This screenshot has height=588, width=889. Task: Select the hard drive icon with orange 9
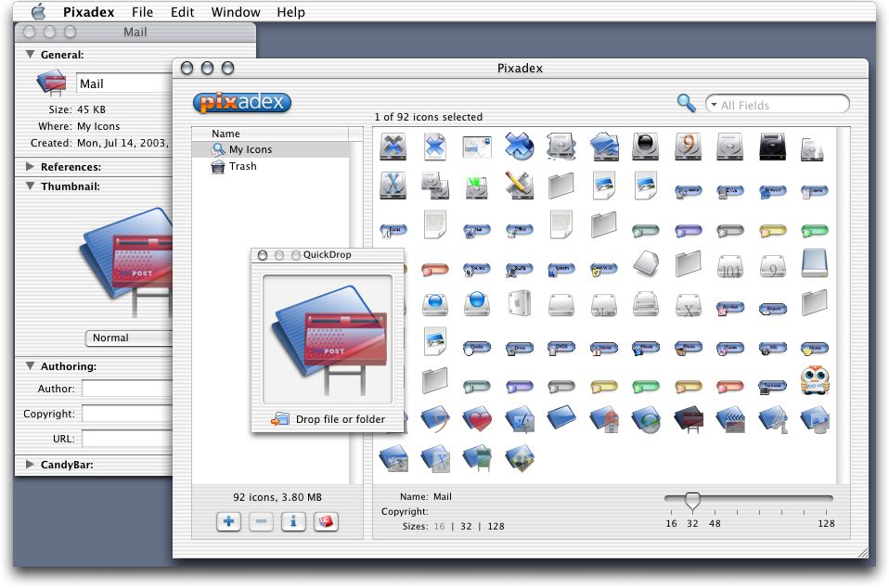[x=688, y=147]
